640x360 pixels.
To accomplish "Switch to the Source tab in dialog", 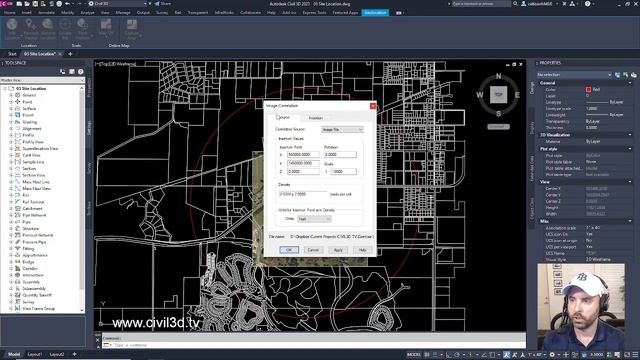I will 284,117.
